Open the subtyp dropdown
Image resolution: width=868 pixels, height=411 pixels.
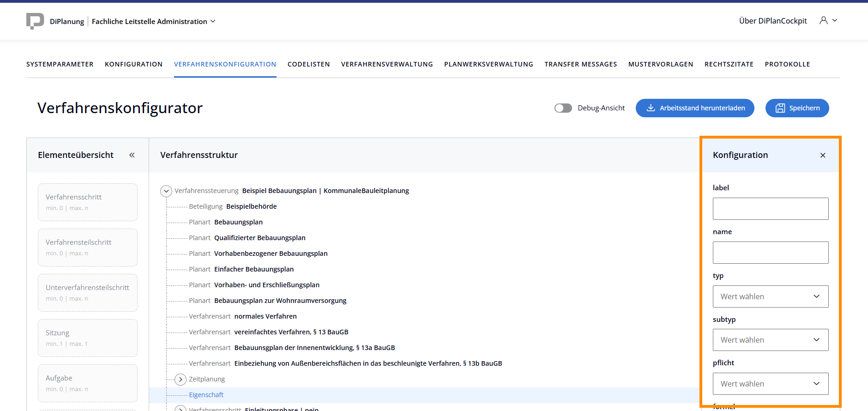(771, 340)
